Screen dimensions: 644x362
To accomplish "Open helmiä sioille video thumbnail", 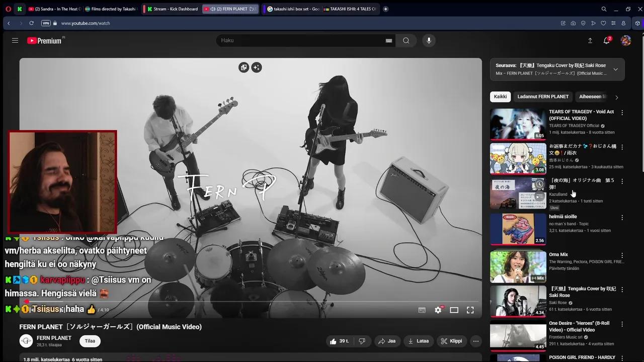I will 518,229.
